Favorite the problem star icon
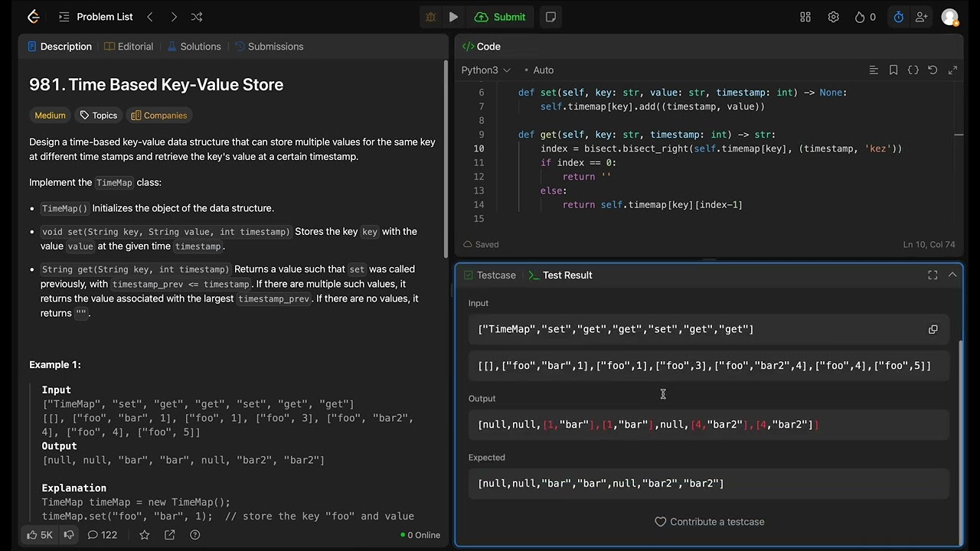The image size is (980, 551). (x=145, y=535)
